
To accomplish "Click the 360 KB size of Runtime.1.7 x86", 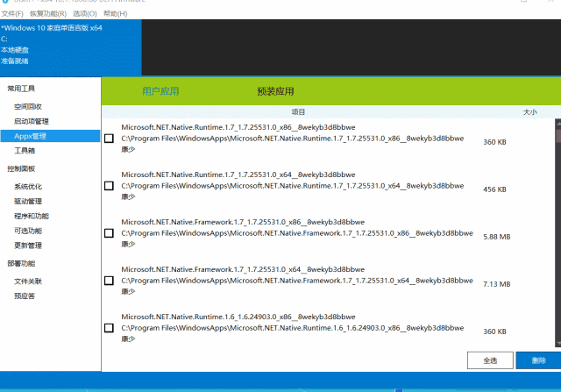I will 494,142.
